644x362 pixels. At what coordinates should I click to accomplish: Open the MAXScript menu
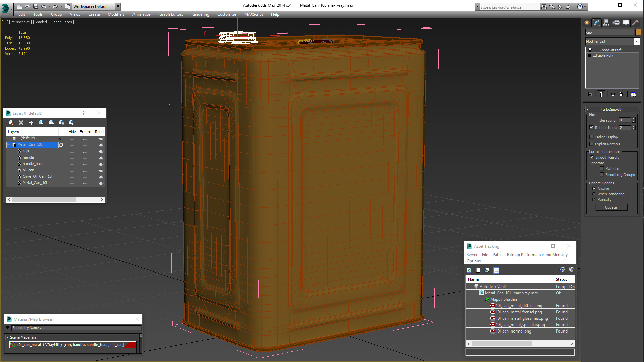point(254,14)
